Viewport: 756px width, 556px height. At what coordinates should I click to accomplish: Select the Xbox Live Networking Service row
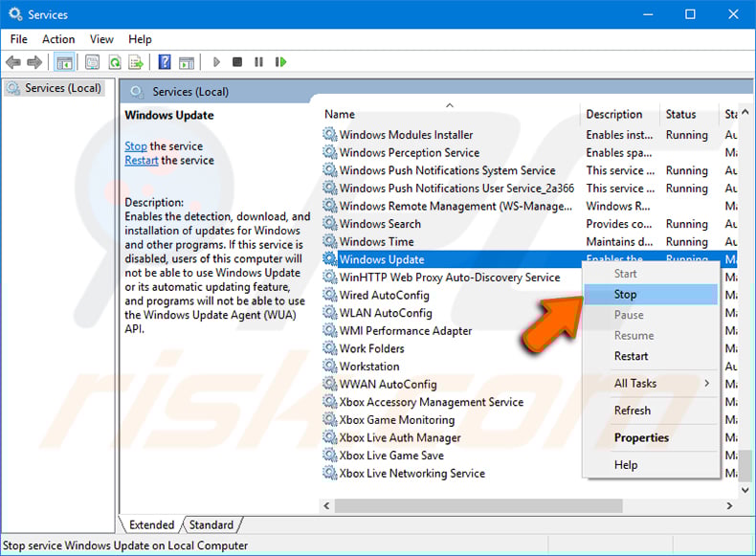pyautogui.click(x=451, y=474)
